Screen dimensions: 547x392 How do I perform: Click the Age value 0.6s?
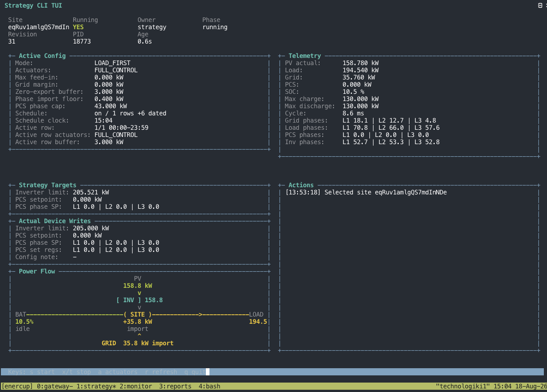coord(145,41)
